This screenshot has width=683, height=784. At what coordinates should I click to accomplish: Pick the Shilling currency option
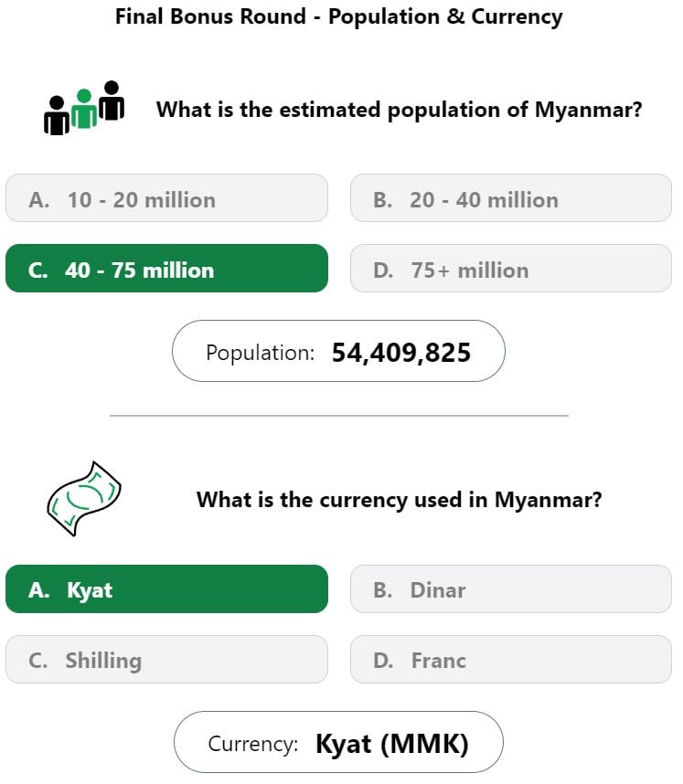pos(166,660)
